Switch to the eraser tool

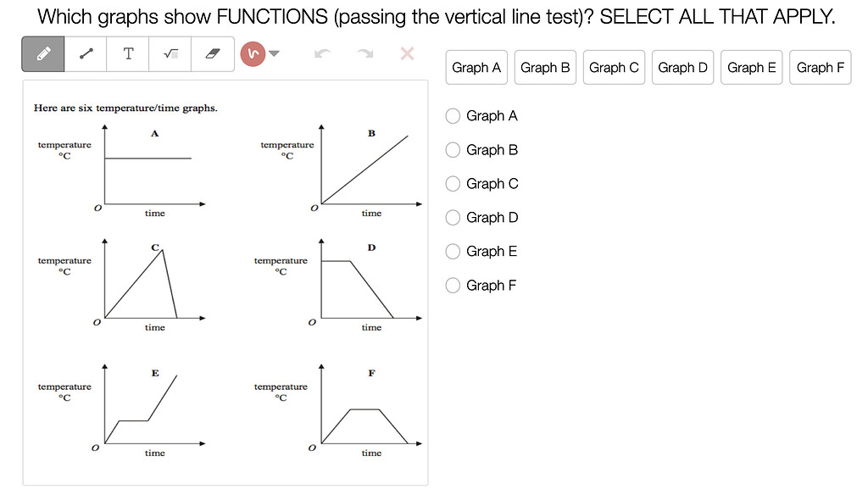211,53
